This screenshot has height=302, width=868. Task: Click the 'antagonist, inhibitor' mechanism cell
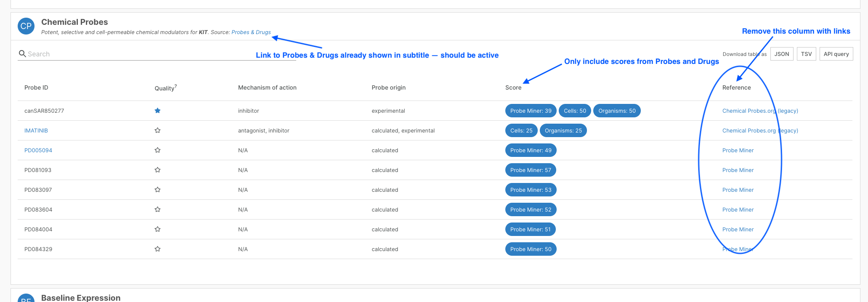tap(264, 130)
